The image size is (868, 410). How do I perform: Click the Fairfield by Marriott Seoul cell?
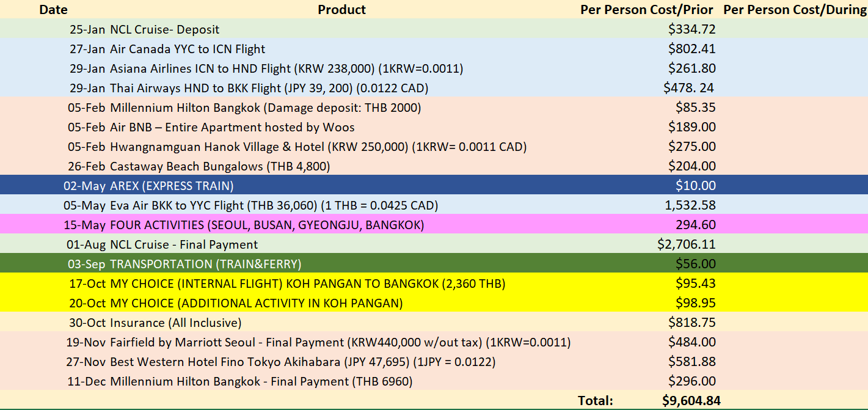coord(340,342)
